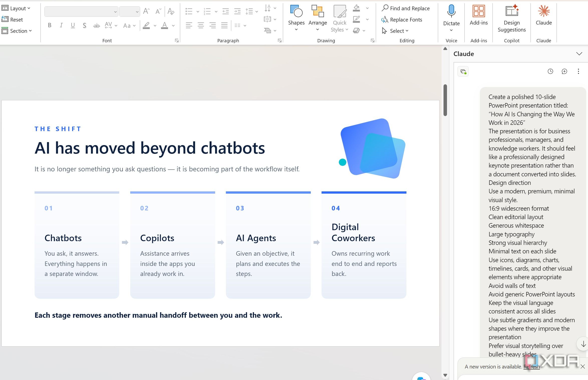Open chat history clock icon in Claude pane
588x380 pixels.
pos(550,71)
